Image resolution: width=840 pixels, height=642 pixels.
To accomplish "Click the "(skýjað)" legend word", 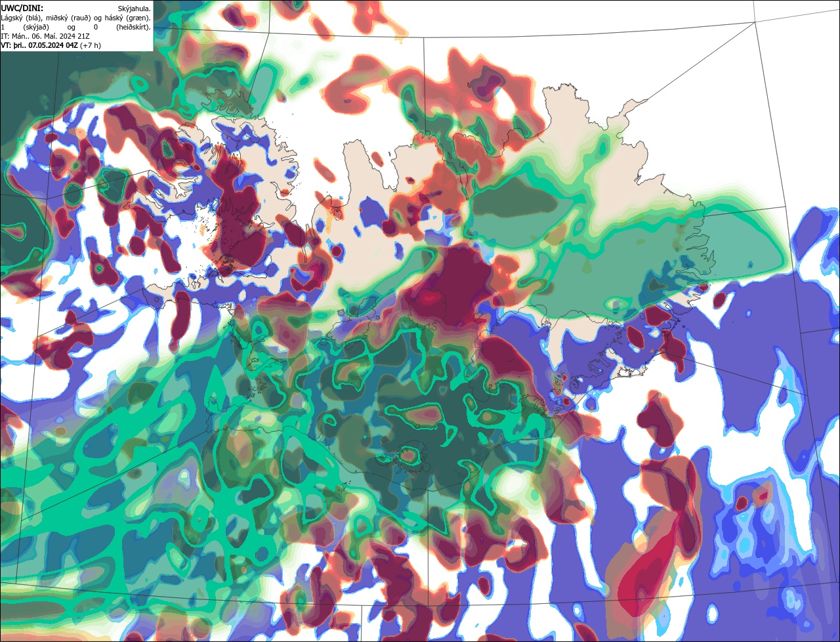I will click(36, 28).
